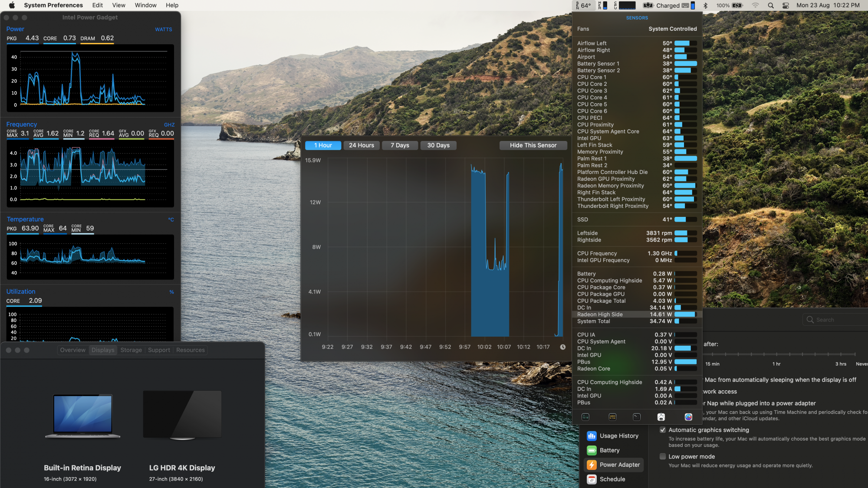Open the Storage tab in About This Mac
This screenshot has width=868, height=488.
click(131, 350)
